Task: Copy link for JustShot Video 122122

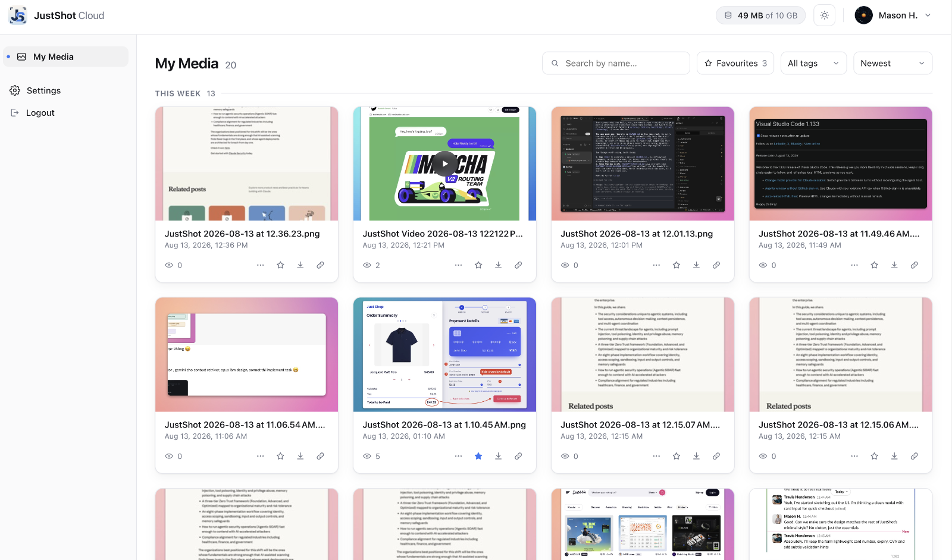Action: [518, 265]
